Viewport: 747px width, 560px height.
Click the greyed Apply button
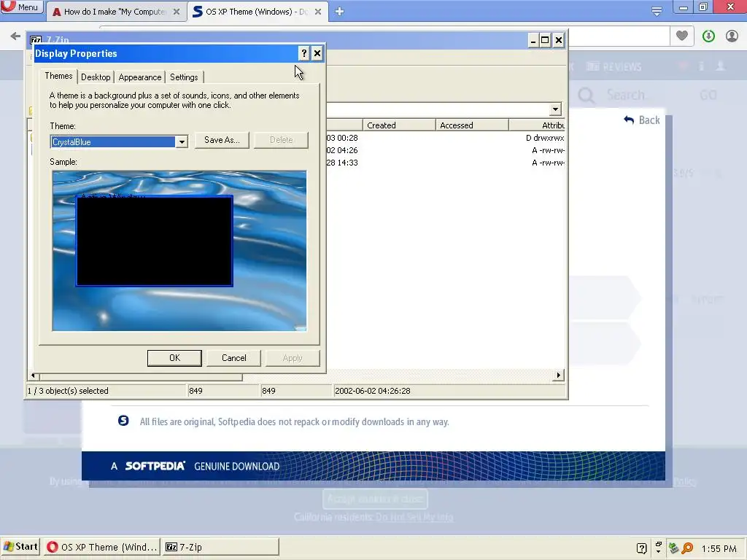point(293,358)
